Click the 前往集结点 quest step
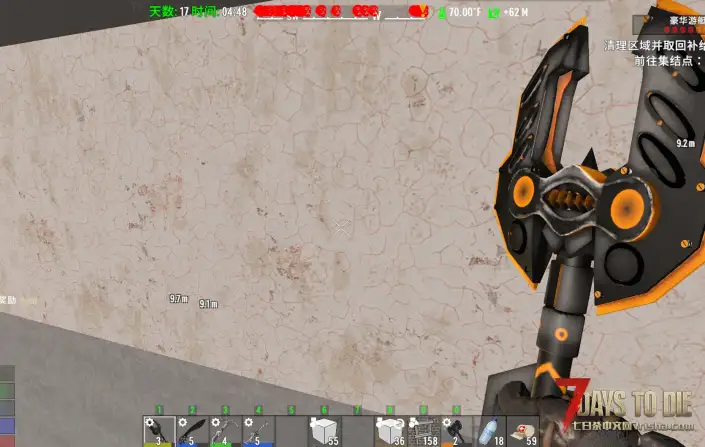Viewport: 705px width, 447px height. (x=668, y=61)
